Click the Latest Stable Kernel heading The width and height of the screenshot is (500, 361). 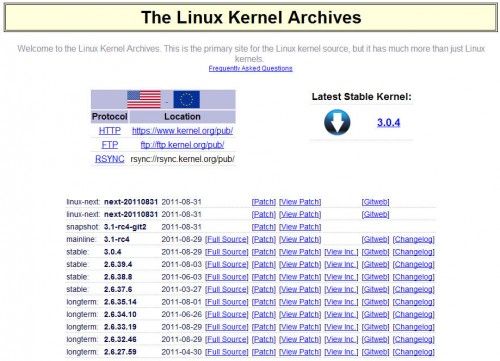pos(362,97)
